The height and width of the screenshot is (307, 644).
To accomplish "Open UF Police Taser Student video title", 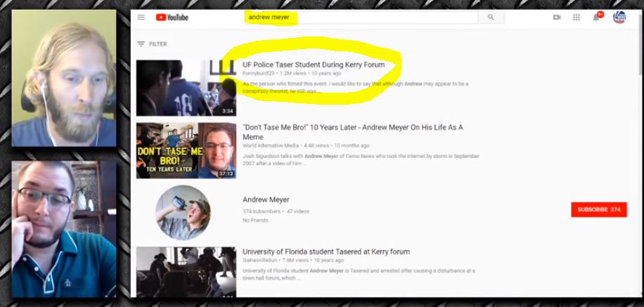I will pos(314,65).
